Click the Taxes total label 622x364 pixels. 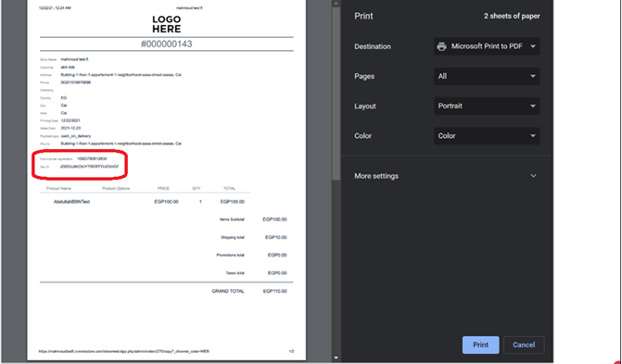[x=235, y=273]
